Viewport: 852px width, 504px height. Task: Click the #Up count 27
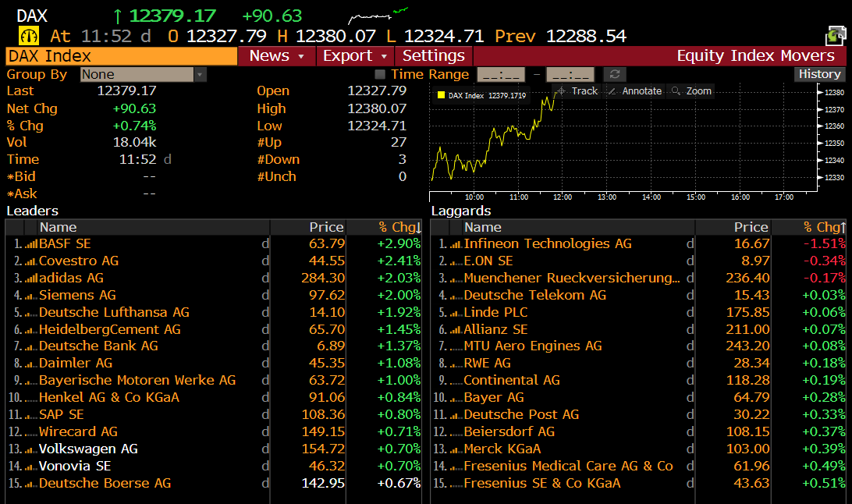pyautogui.click(x=398, y=142)
